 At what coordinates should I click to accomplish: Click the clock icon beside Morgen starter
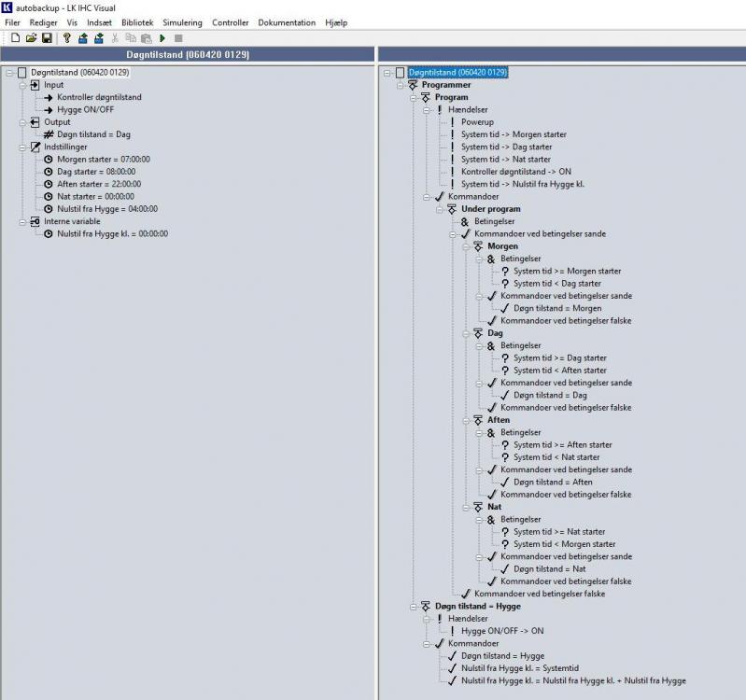(x=49, y=160)
